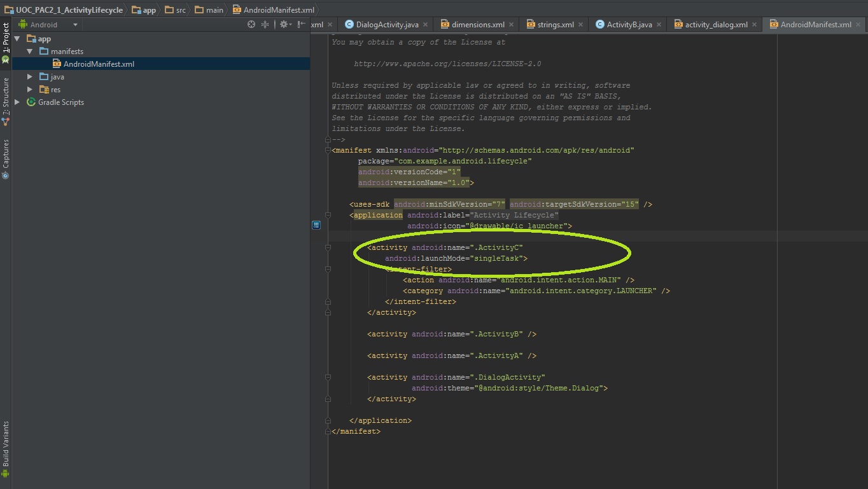Expand the res folder
This screenshot has width=868, height=489.
29,89
